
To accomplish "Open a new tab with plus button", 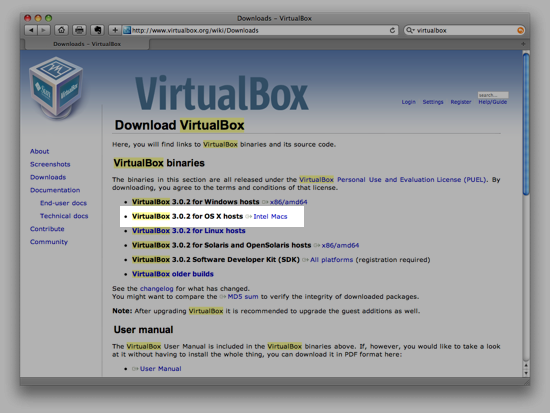I will (x=523, y=44).
